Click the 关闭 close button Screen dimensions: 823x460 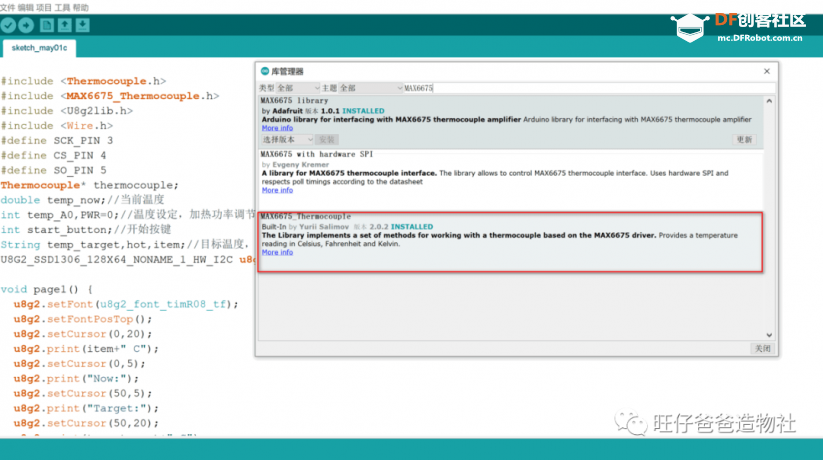(762, 348)
